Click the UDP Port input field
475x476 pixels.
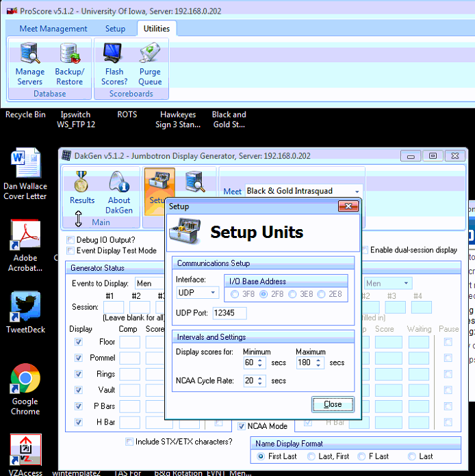tap(229, 313)
